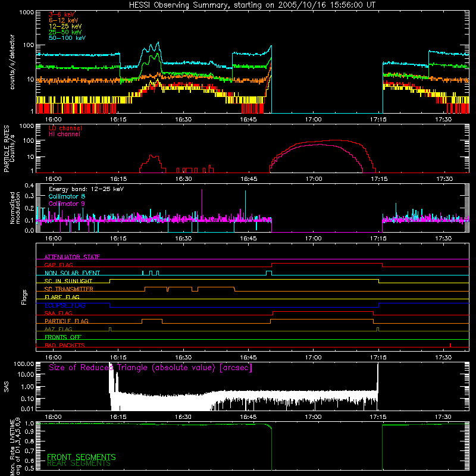Click the 16:30 tick label under the top plot

pos(183,120)
